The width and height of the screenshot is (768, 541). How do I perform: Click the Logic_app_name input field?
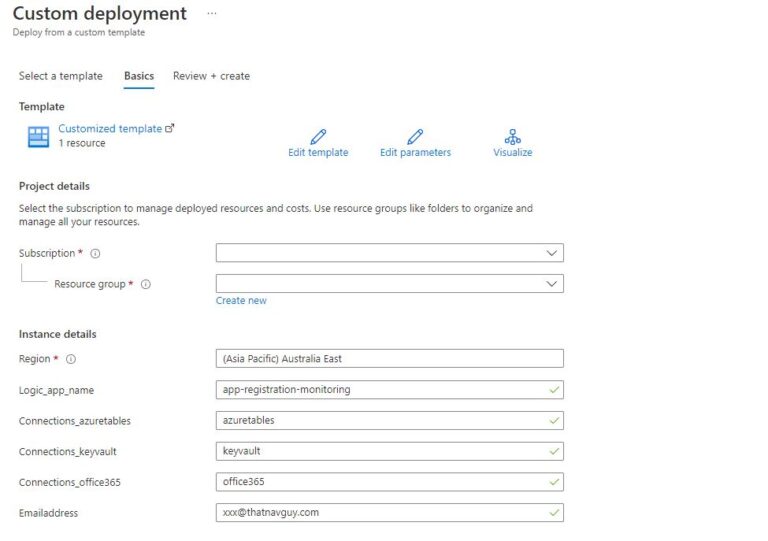(389, 390)
